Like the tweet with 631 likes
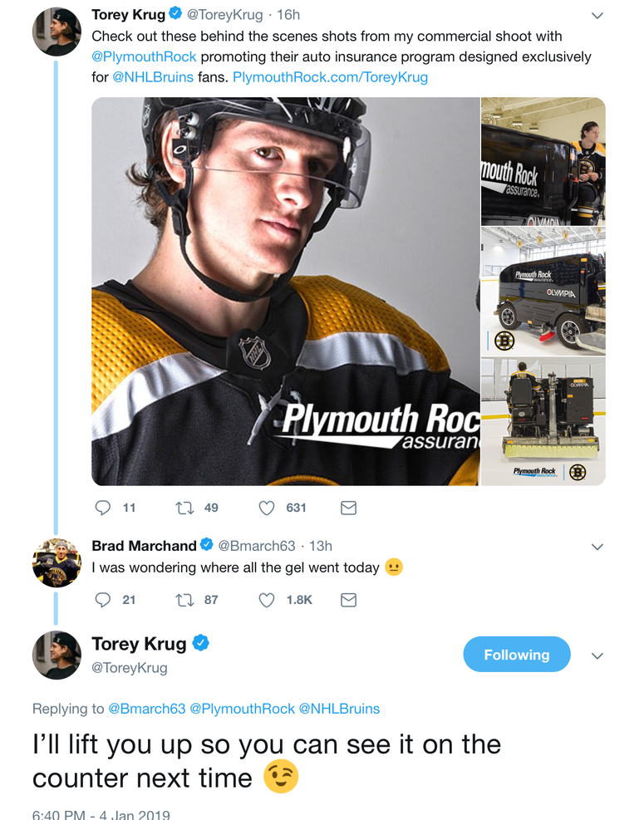 tap(267, 508)
